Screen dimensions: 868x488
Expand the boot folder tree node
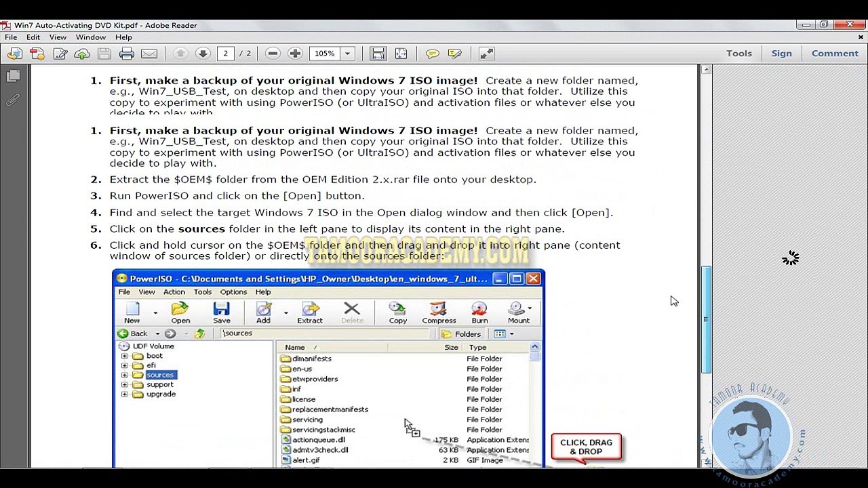tap(124, 356)
